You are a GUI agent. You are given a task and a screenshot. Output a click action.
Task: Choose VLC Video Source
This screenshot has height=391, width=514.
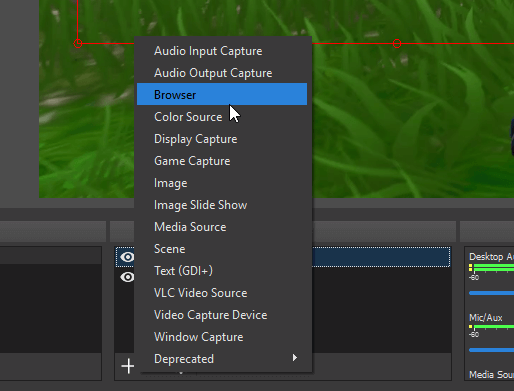tap(222, 293)
